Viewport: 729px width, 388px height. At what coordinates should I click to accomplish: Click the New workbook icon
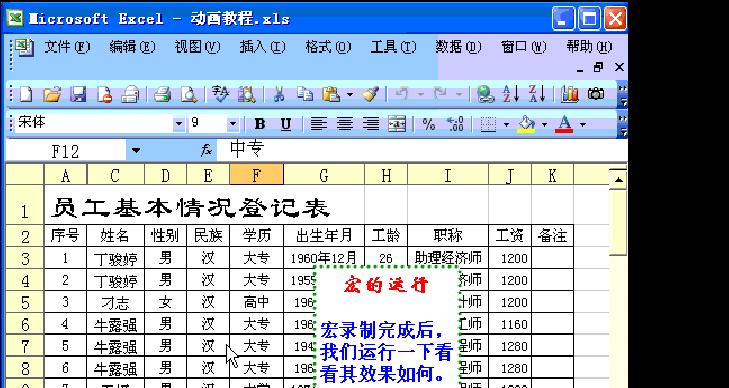tap(26, 95)
